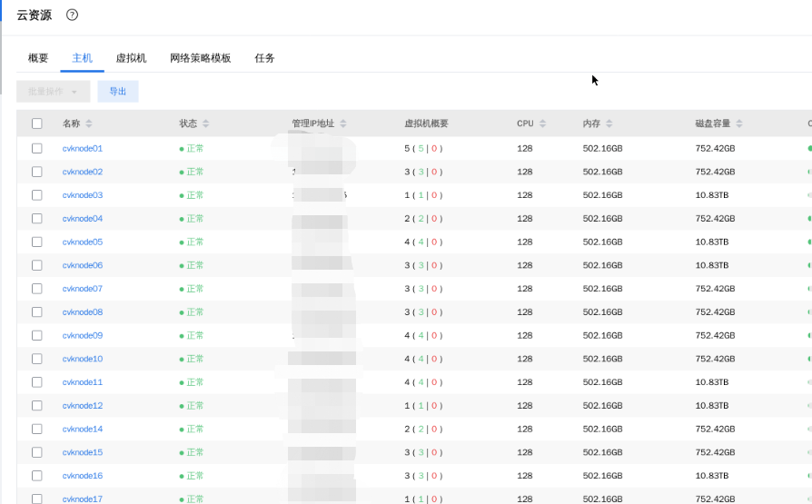The width and height of the screenshot is (812, 504).
Task: Open the 批量操作 dropdown
Action: coord(54,91)
